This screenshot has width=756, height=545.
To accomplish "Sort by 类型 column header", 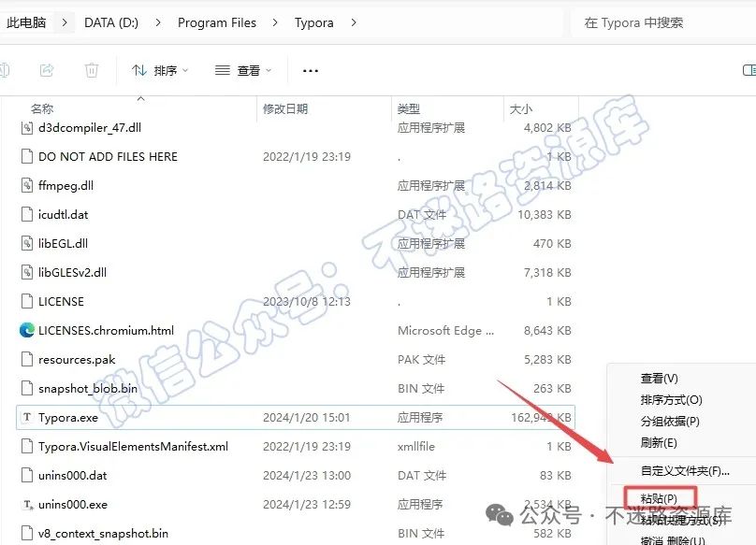I will (x=408, y=108).
